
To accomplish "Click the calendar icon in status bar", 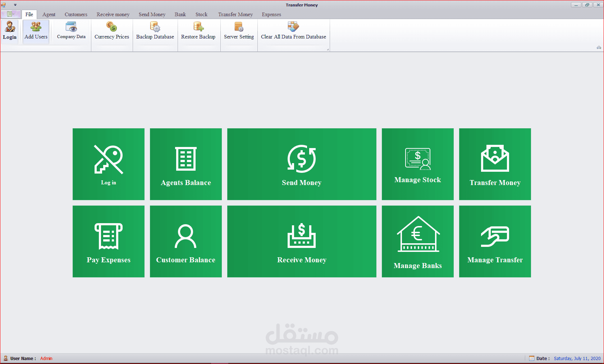I will pos(532,358).
